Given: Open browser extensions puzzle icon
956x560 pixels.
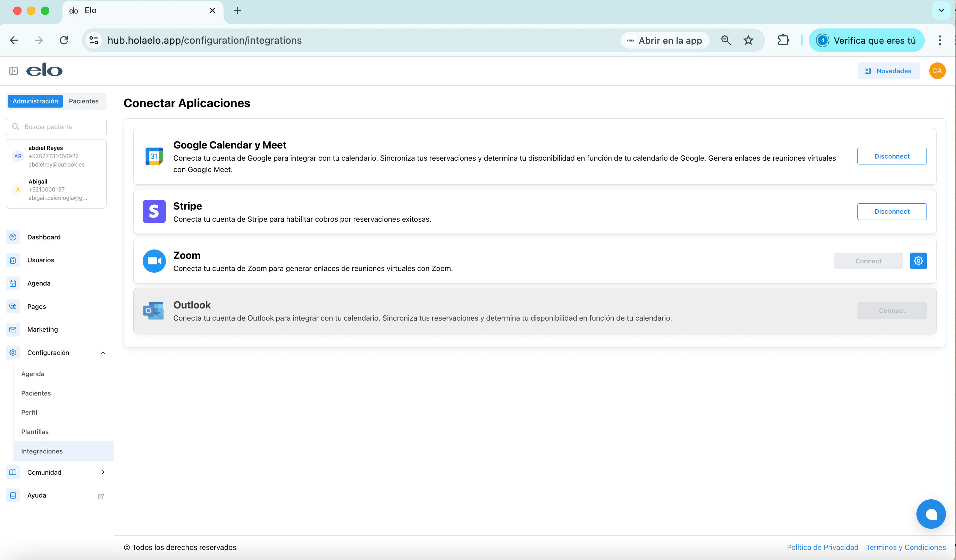Looking at the screenshot, I should pos(783,40).
